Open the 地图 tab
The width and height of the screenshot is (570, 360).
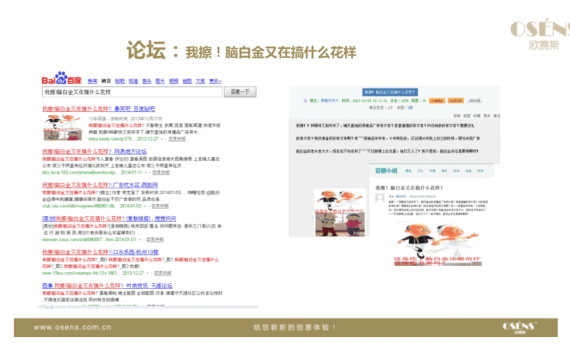click(187, 81)
